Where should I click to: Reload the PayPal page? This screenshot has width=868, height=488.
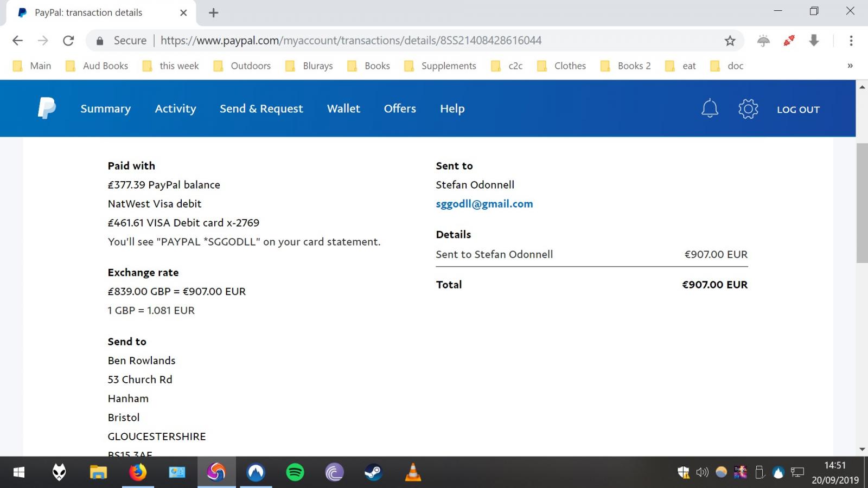point(68,41)
